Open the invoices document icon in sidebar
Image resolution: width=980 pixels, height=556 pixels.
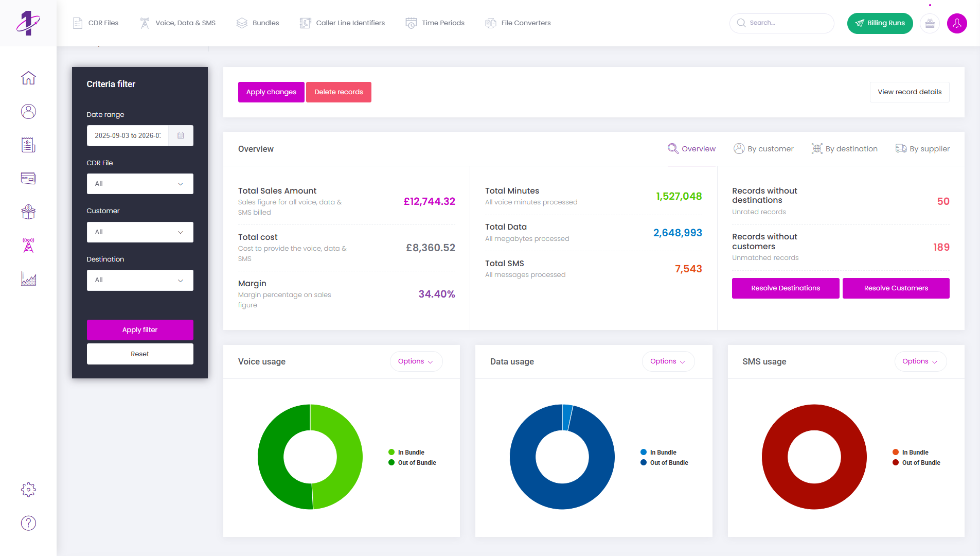pos(28,145)
